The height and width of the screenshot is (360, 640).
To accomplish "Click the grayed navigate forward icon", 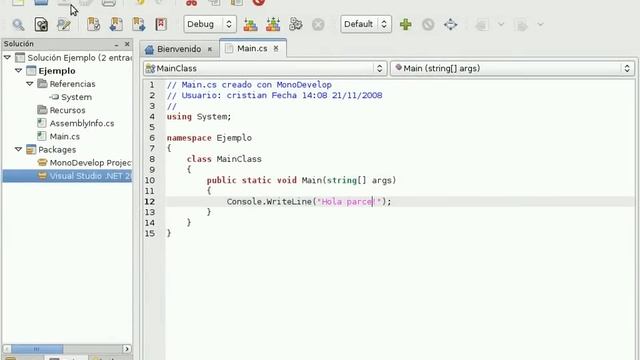I will tap(521, 25).
